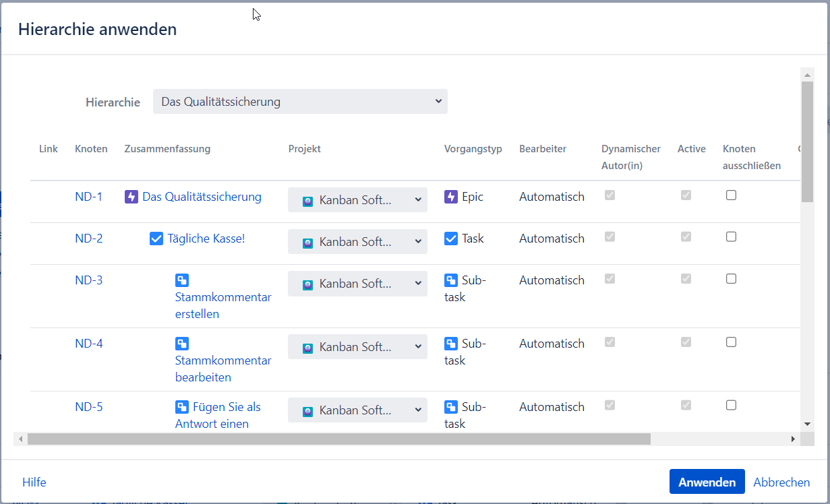Click the Kanban project avatar in ND-1 row
The height and width of the screenshot is (504, 830).
(308, 201)
